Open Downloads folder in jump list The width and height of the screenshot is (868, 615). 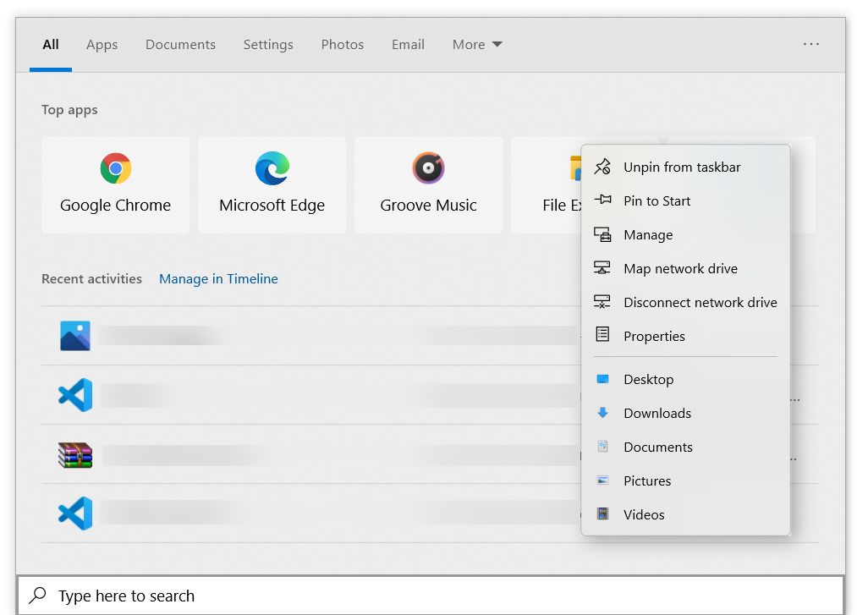(685, 413)
